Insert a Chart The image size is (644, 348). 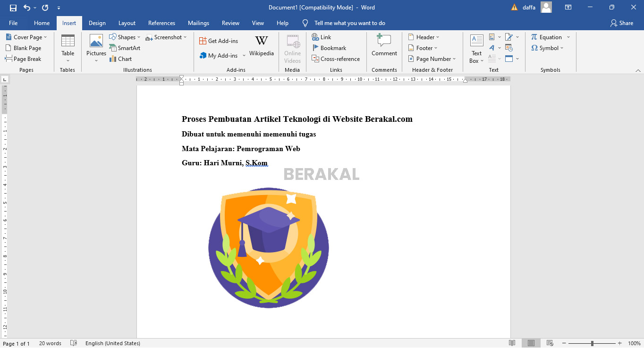pyautogui.click(x=121, y=59)
